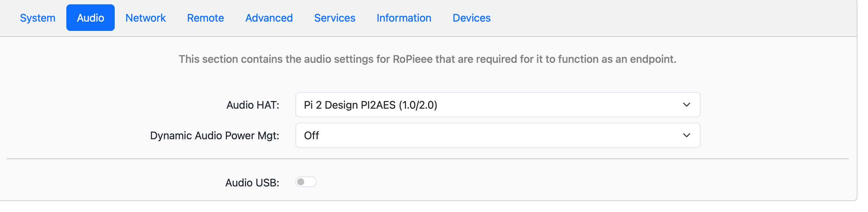Click the "Off" value in Power Mgt

pyautogui.click(x=311, y=136)
